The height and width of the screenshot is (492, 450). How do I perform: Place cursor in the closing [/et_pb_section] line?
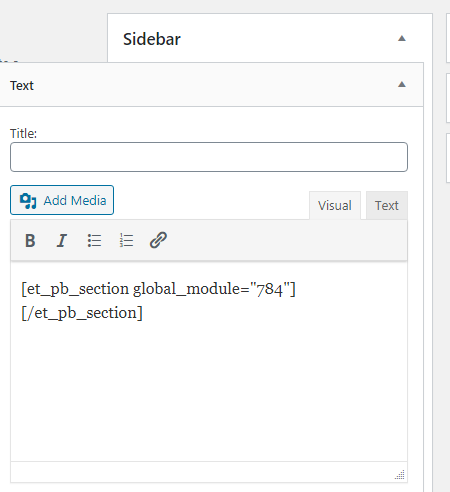tap(82, 313)
